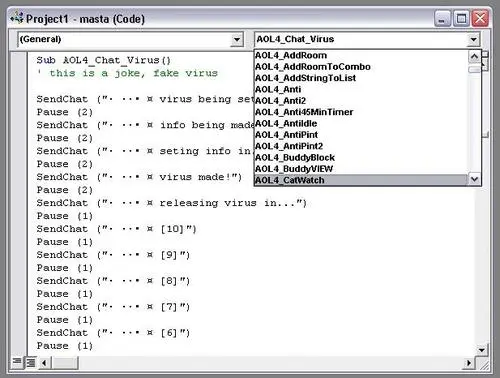Click the horizontal scrollbar thumb
The width and height of the screenshot is (500, 378).
click(x=65, y=363)
